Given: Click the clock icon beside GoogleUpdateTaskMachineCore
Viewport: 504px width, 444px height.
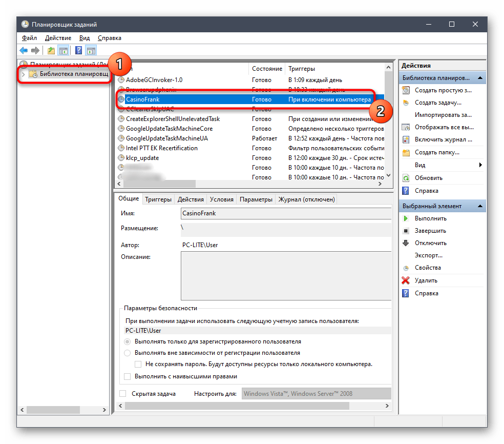Looking at the screenshot, I should pos(121,129).
